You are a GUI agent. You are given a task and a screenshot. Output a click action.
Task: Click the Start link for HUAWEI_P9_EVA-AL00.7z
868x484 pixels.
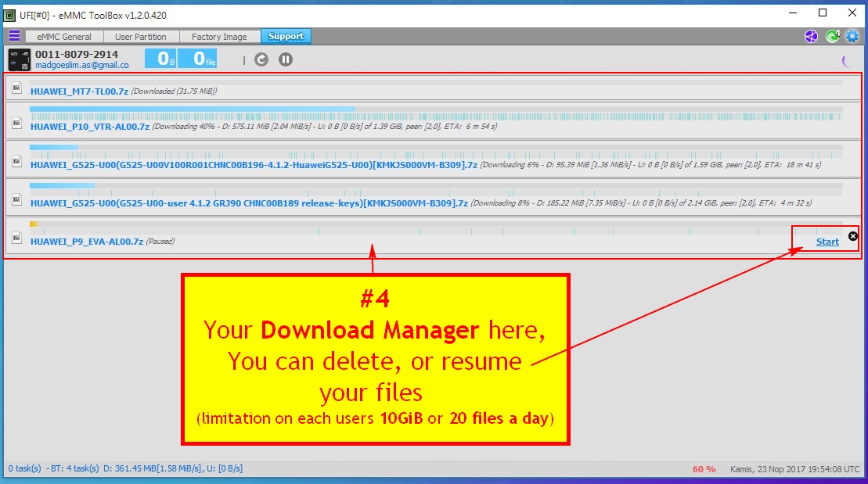(827, 242)
